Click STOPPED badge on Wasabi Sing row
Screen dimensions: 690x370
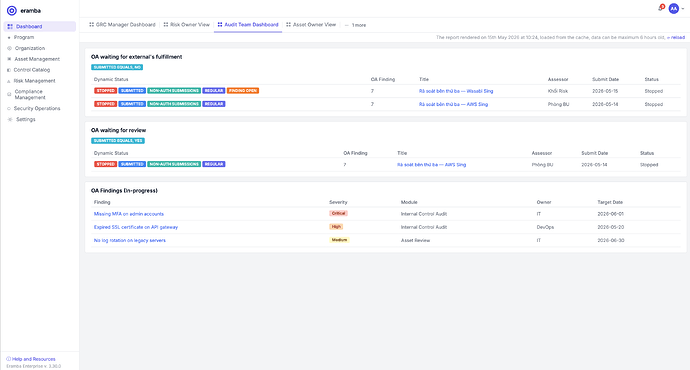[x=105, y=91]
